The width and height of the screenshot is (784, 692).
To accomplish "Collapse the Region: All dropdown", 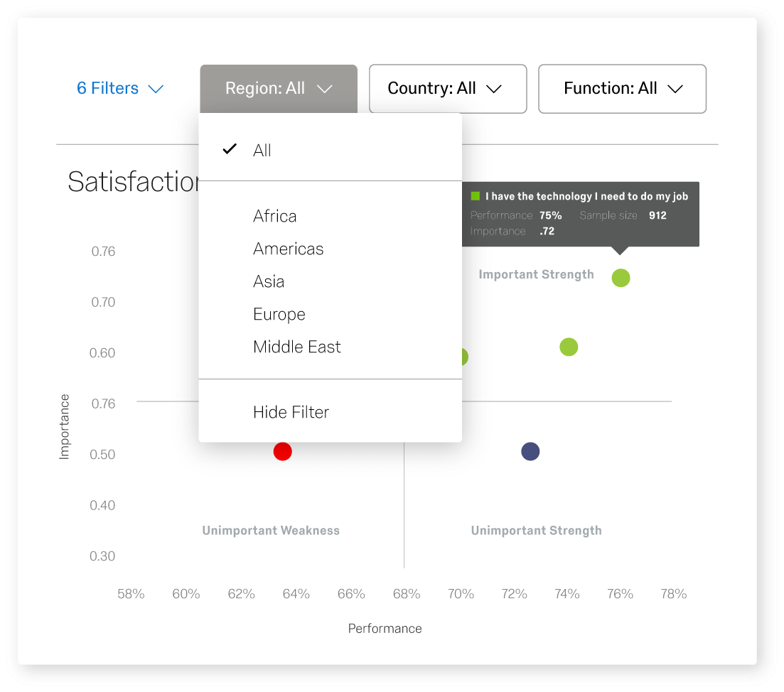I will tap(279, 89).
